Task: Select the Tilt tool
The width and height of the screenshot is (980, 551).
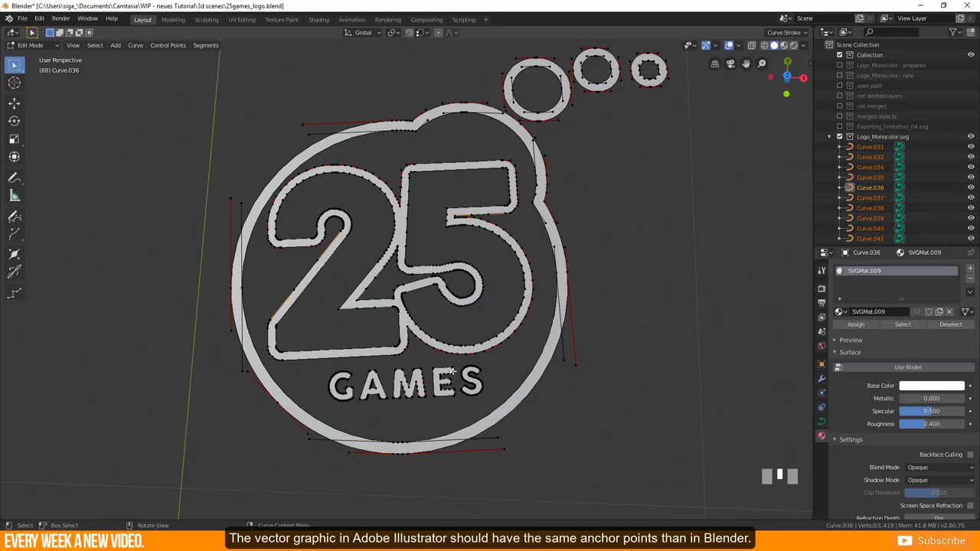Action: click(x=14, y=272)
